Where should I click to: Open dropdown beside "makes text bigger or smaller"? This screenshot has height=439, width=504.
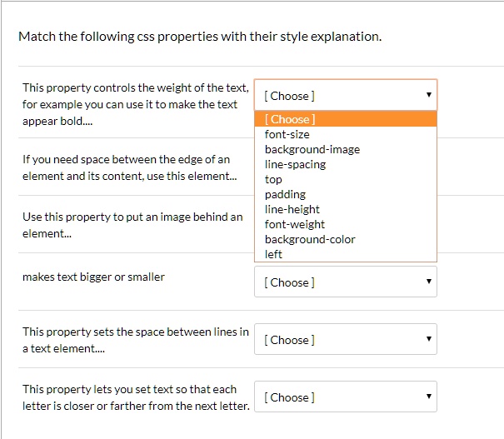(345, 282)
